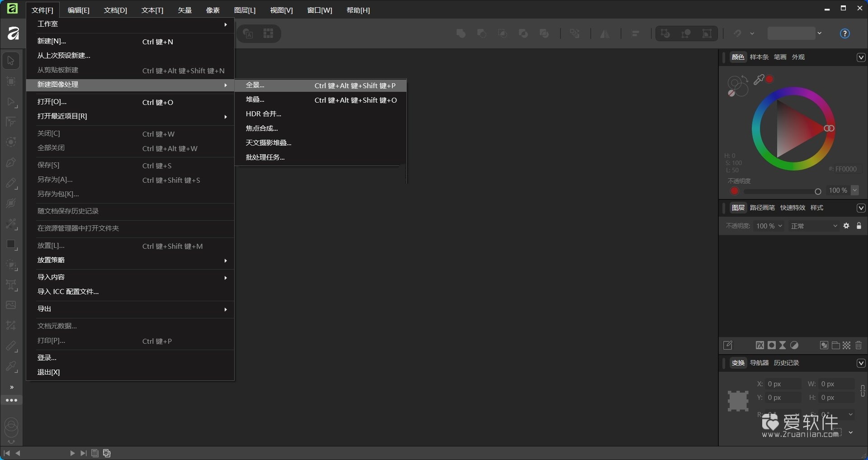This screenshot has width=868, height=460.
Task: Add a mask layer using the circle icon
Action: point(772,345)
